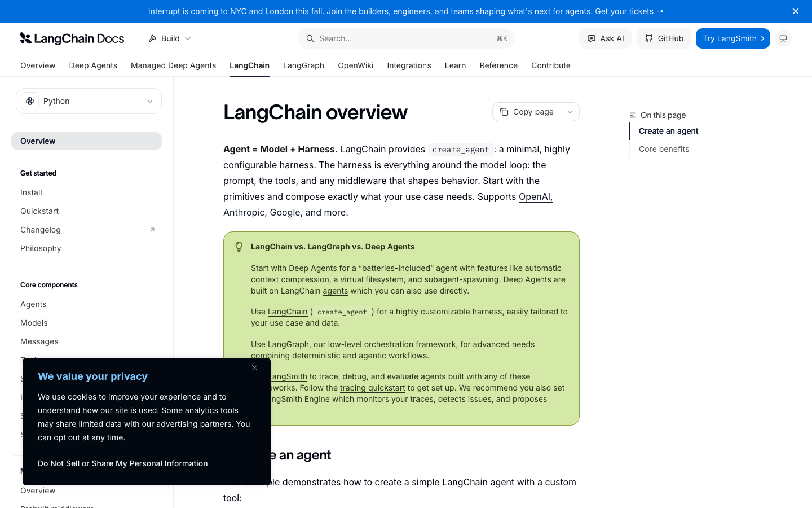Open the LangSmith Engine link

[300, 399]
